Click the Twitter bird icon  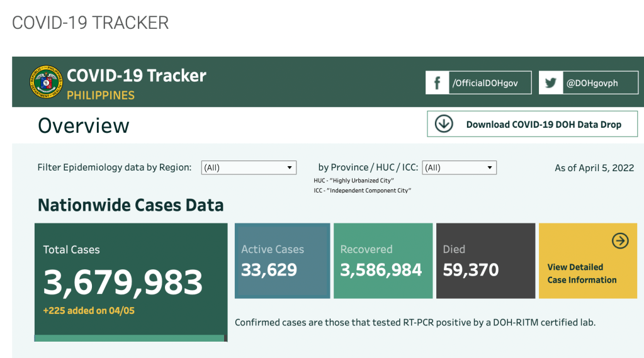(551, 83)
